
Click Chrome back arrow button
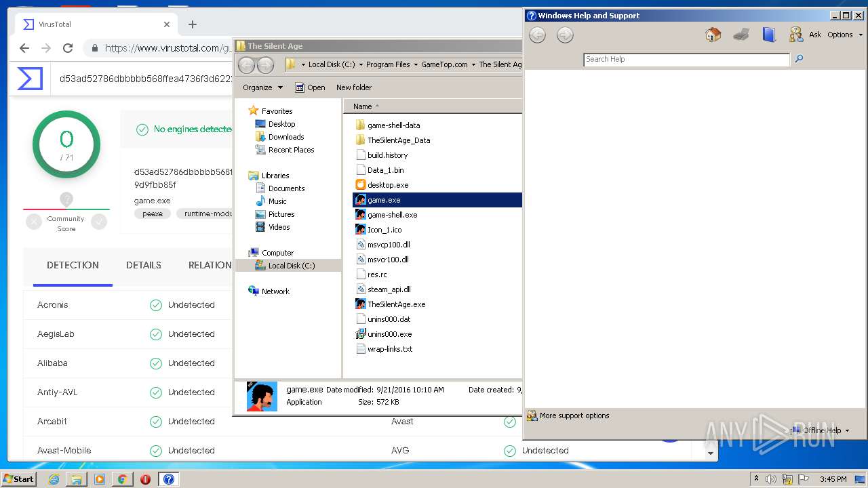click(x=24, y=48)
